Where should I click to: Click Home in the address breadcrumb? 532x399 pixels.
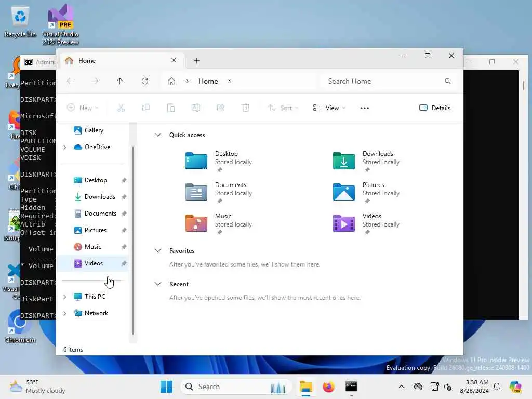click(208, 81)
